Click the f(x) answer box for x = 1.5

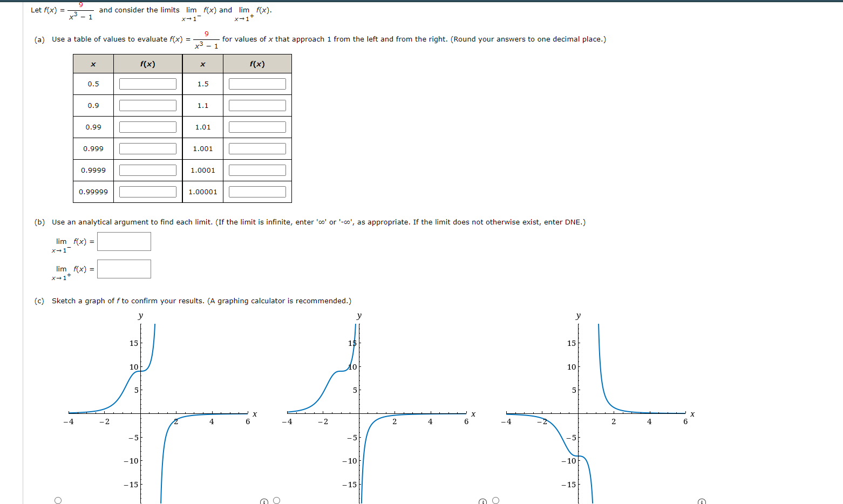tap(257, 84)
